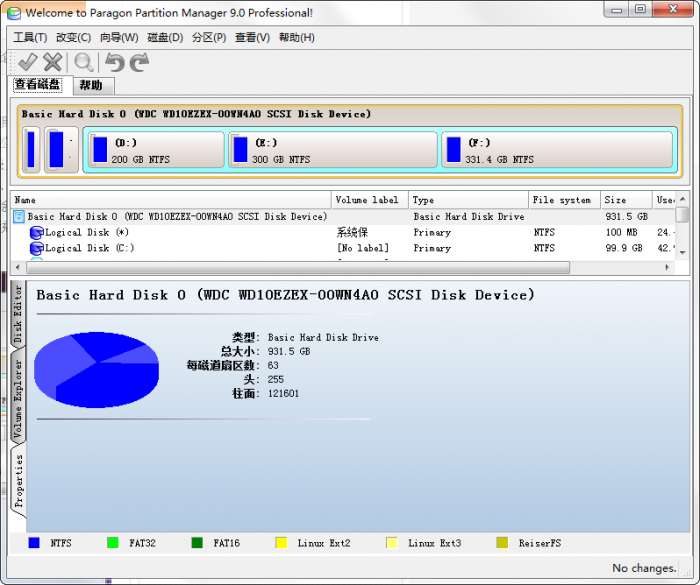Open the 磁盘(D) menu
The height and width of the screenshot is (585, 700).
point(165,38)
